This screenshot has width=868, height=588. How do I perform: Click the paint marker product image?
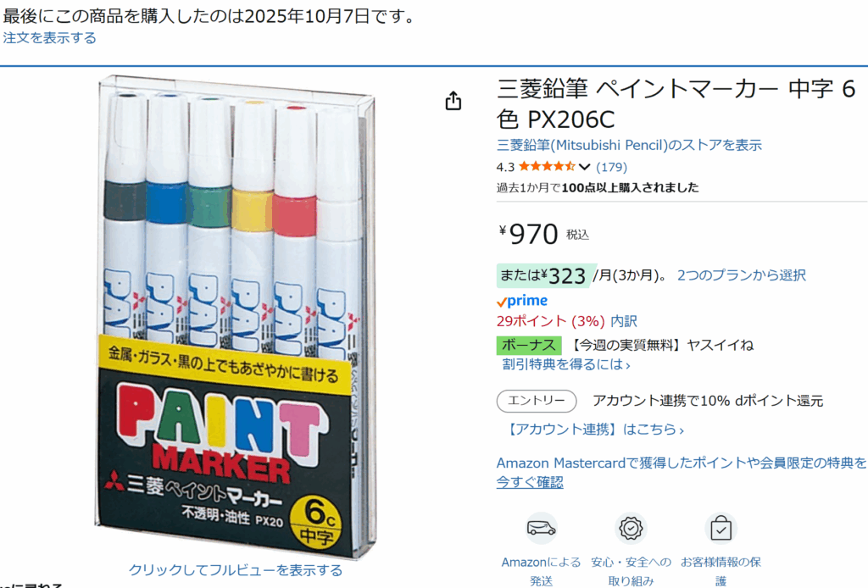[x=236, y=318]
